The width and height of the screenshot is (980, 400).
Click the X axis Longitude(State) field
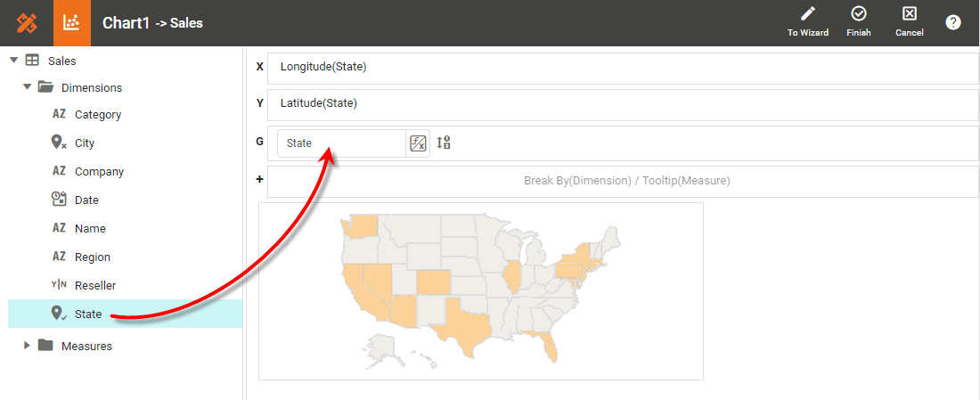(622, 68)
